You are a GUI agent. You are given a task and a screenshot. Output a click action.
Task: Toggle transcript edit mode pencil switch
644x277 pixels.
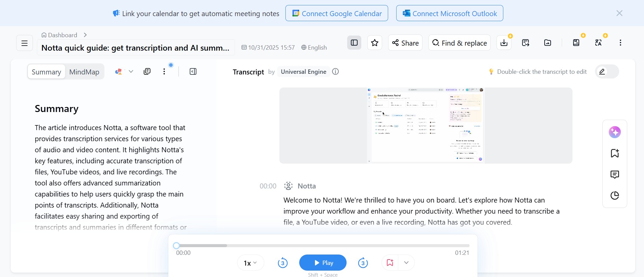tap(607, 71)
